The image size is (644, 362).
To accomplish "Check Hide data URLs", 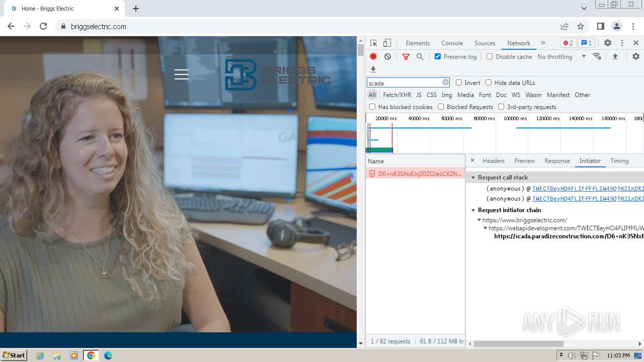I will (x=489, y=83).
